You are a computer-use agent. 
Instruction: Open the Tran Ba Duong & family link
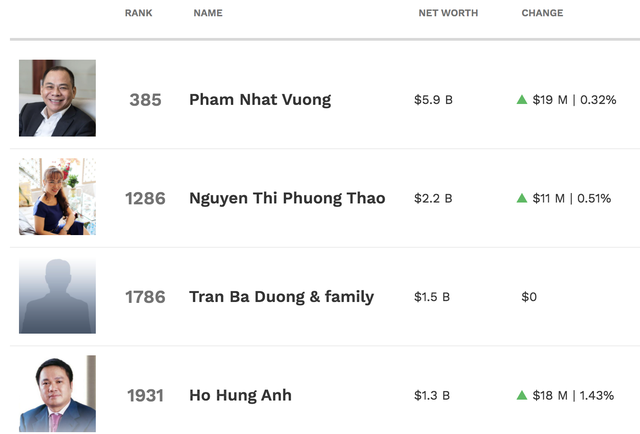pos(282,297)
